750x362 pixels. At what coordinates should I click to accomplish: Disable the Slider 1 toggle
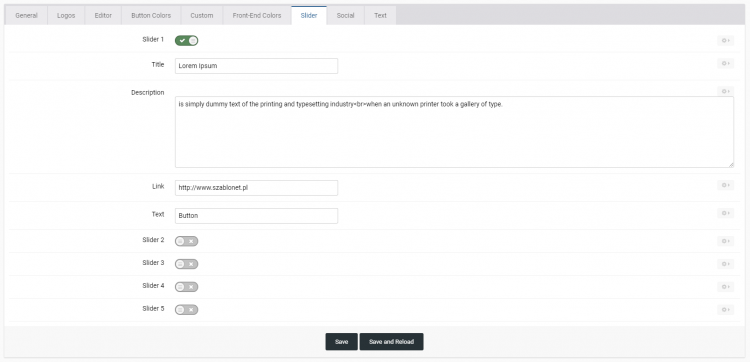click(x=187, y=41)
